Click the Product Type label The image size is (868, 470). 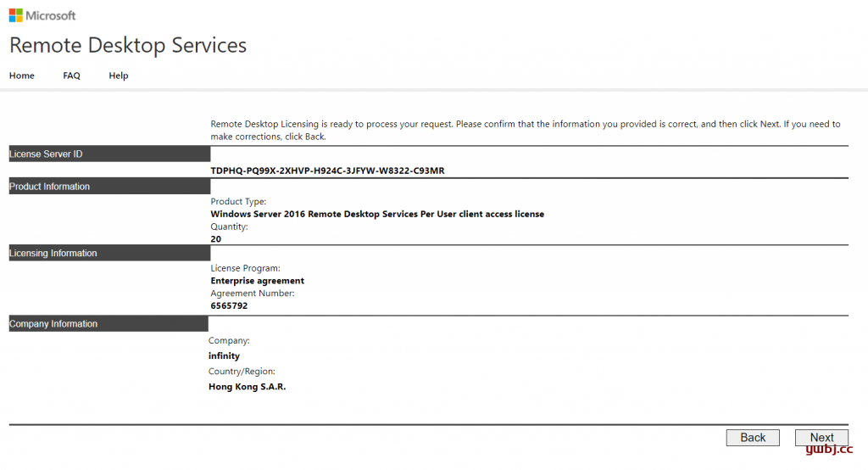pos(238,201)
